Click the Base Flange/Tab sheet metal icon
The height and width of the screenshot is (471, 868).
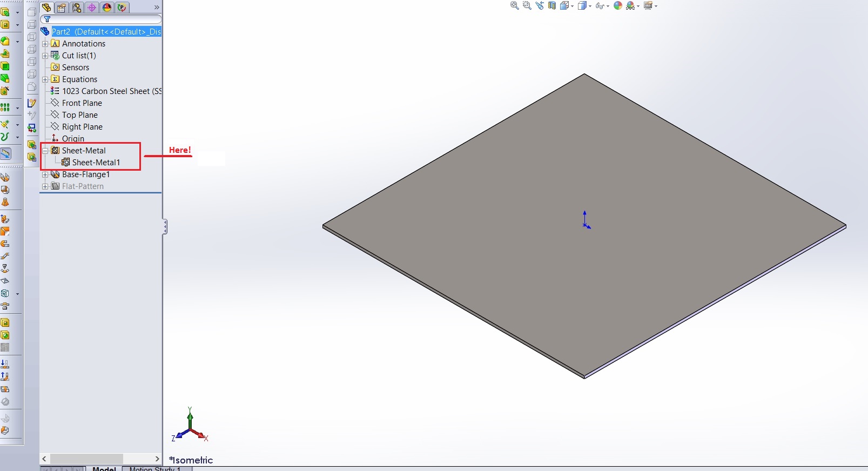[x=5, y=178]
